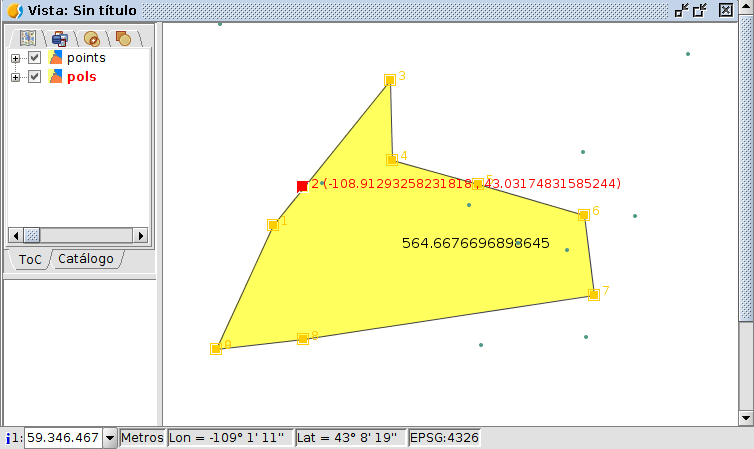Screen dimensions: 754x449
Task: Select the pols layer name
Action: [82, 76]
